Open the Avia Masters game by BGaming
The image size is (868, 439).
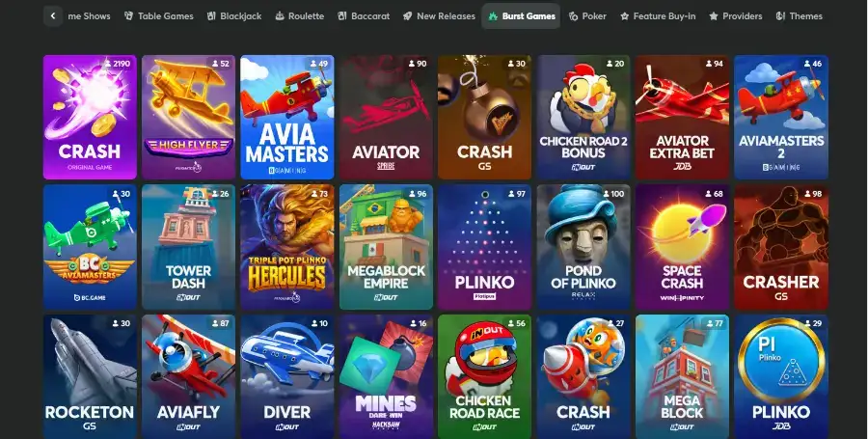pos(287,117)
